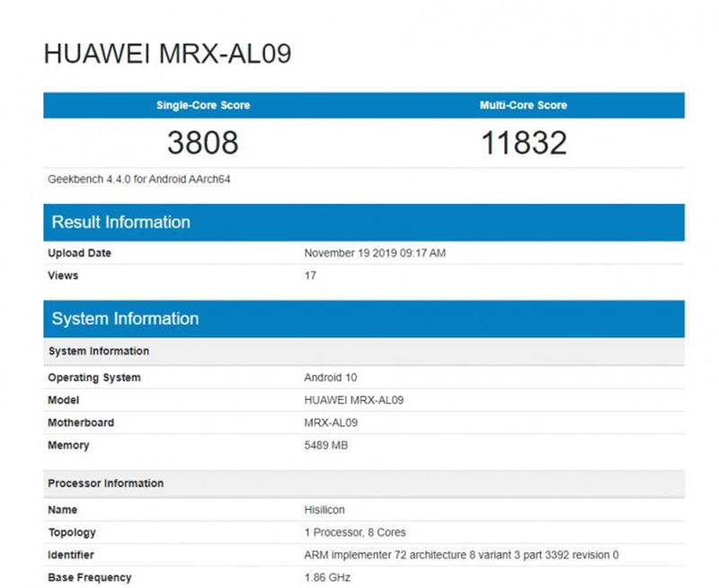Select the Upload Date label

pyautogui.click(x=79, y=254)
